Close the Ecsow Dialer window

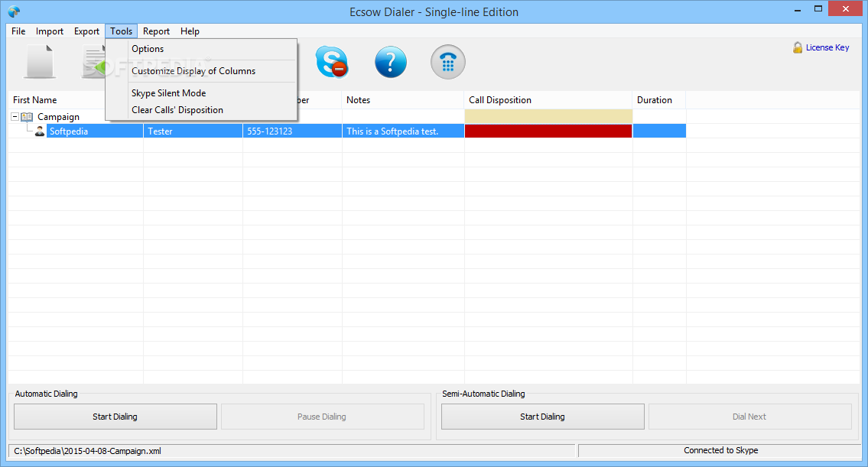(845, 9)
